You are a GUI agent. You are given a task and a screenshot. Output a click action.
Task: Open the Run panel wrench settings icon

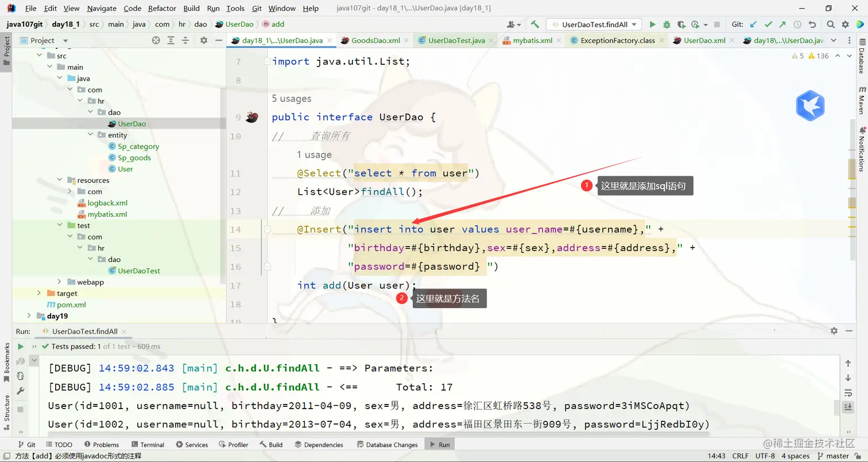coord(21,391)
